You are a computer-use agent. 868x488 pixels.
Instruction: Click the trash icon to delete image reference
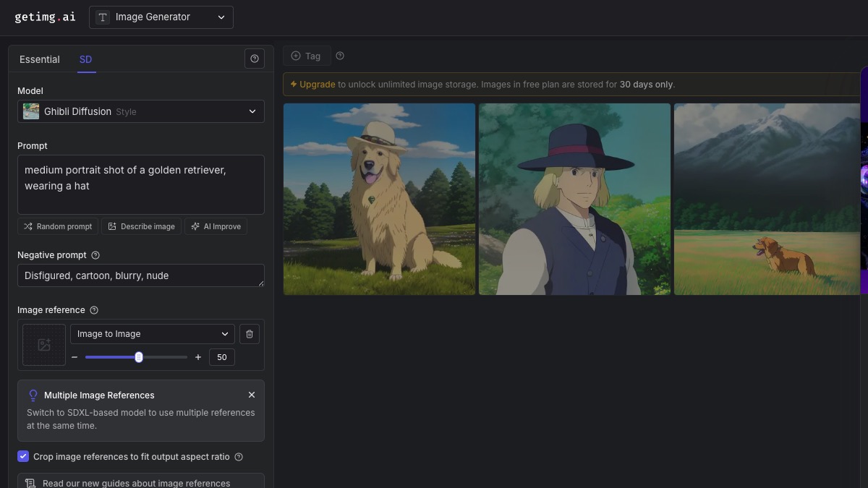pyautogui.click(x=250, y=334)
